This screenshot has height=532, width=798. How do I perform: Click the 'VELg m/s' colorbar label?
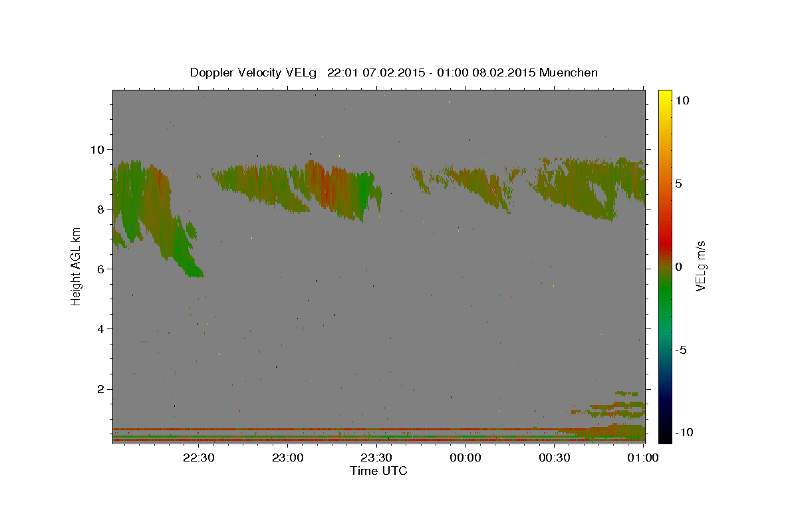[x=700, y=266]
